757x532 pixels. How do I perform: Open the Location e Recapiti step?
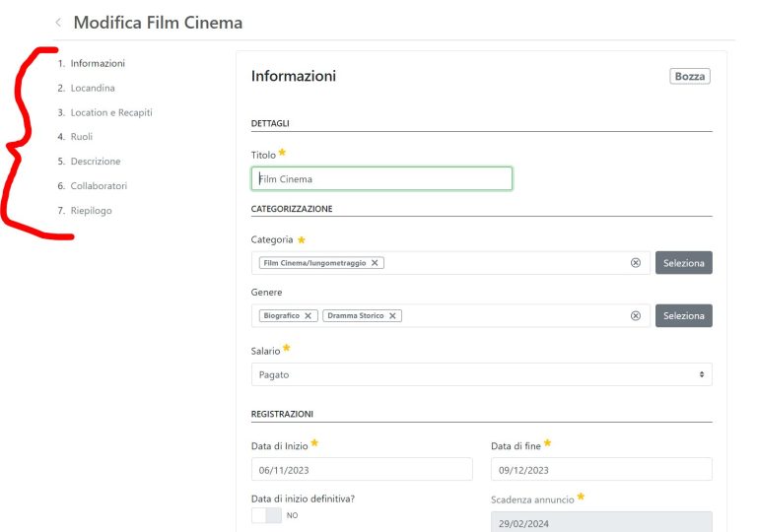click(110, 112)
